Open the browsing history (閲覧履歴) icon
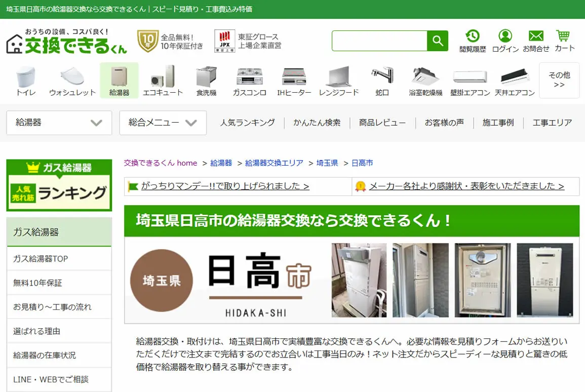The height and width of the screenshot is (392, 585). pyautogui.click(x=473, y=41)
